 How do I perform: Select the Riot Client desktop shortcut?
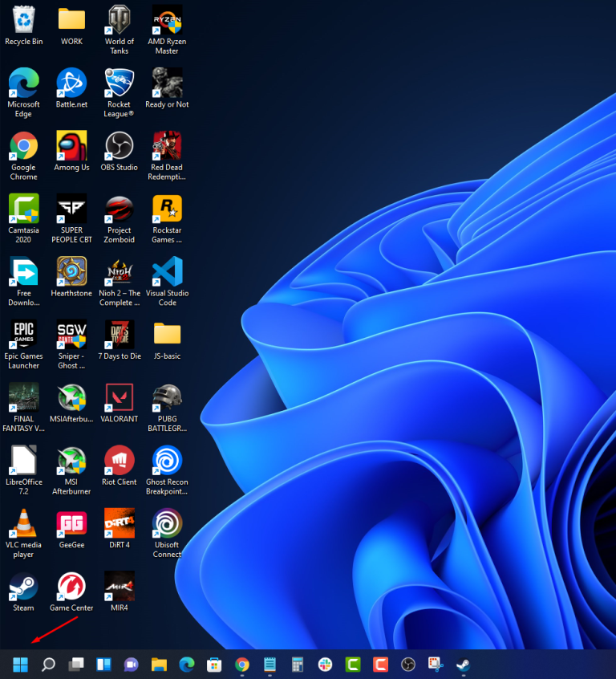tap(119, 466)
